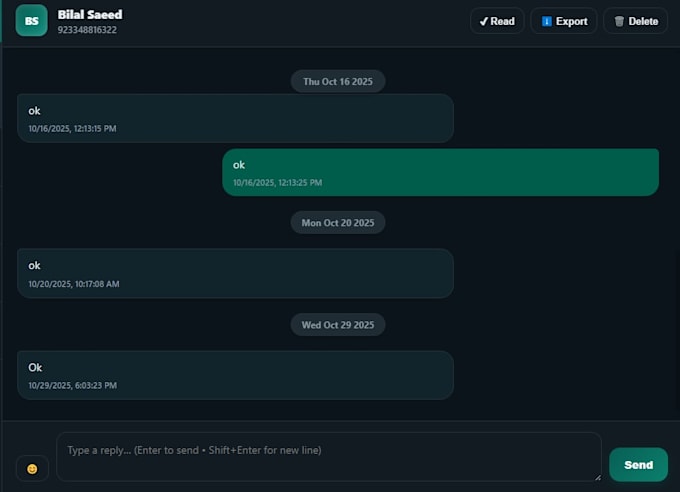This screenshot has width=680, height=492.
Task: Click the BS contact avatar
Action: coord(32,20)
